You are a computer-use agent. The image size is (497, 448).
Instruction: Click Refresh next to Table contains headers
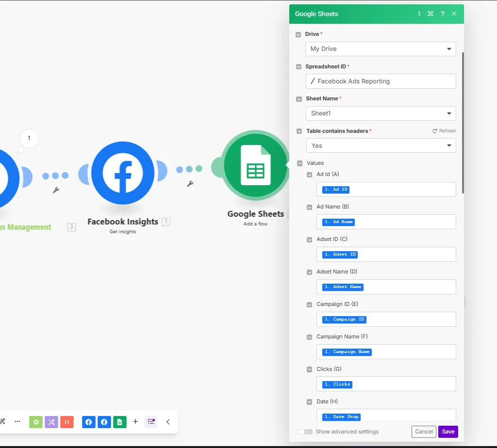(x=444, y=131)
